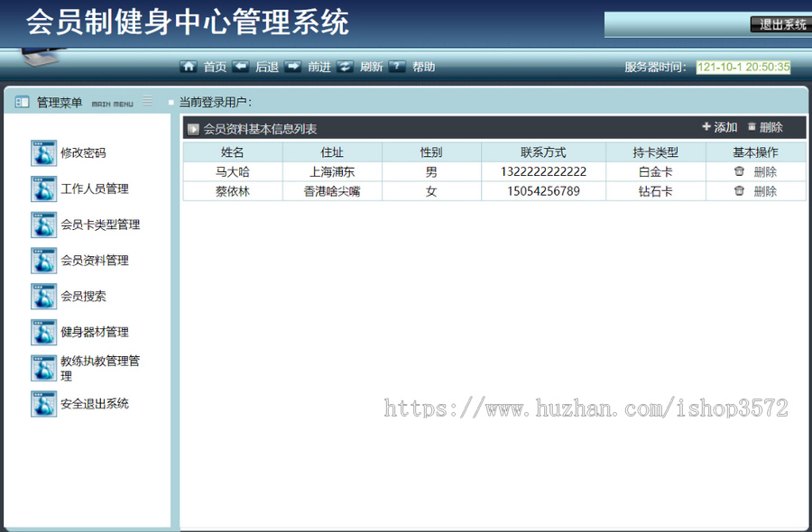Click the 联系方式 column header
Image resolution: width=812 pixels, height=532 pixels.
click(x=544, y=152)
